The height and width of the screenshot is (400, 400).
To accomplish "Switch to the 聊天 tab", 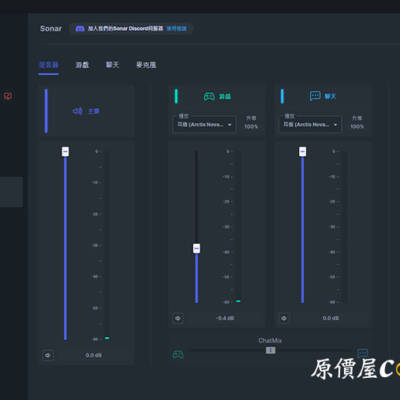I will [112, 65].
